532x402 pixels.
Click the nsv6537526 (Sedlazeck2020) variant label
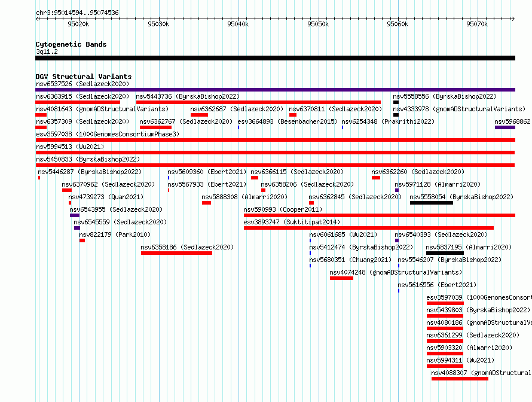[82, 84]
